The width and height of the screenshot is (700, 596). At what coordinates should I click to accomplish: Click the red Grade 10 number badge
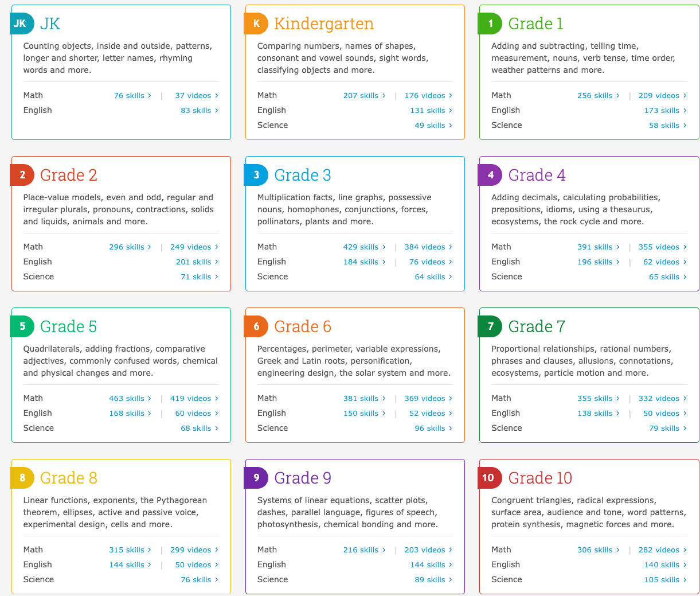[x=489, y=478]
